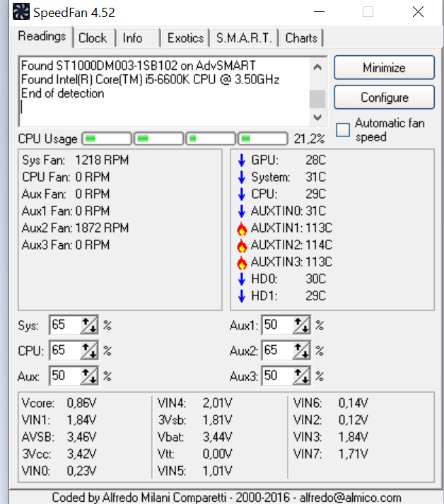Viewport: 444px width, 504px height.
Task: Adjust the Aux fan speed spinner arrows
Action: click(x=89, y=376)
